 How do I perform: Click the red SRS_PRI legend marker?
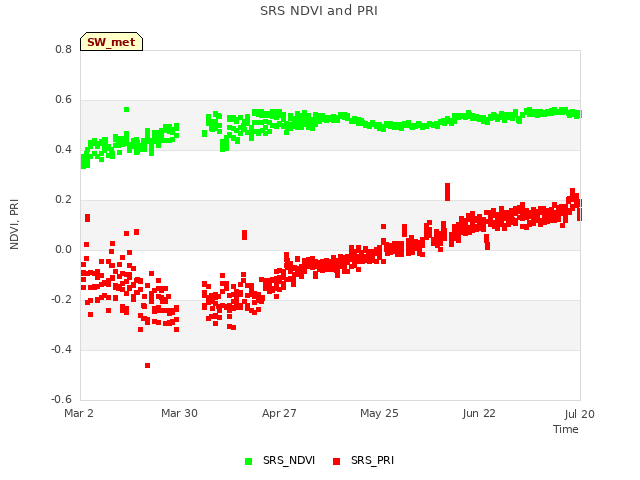point(336,461)
